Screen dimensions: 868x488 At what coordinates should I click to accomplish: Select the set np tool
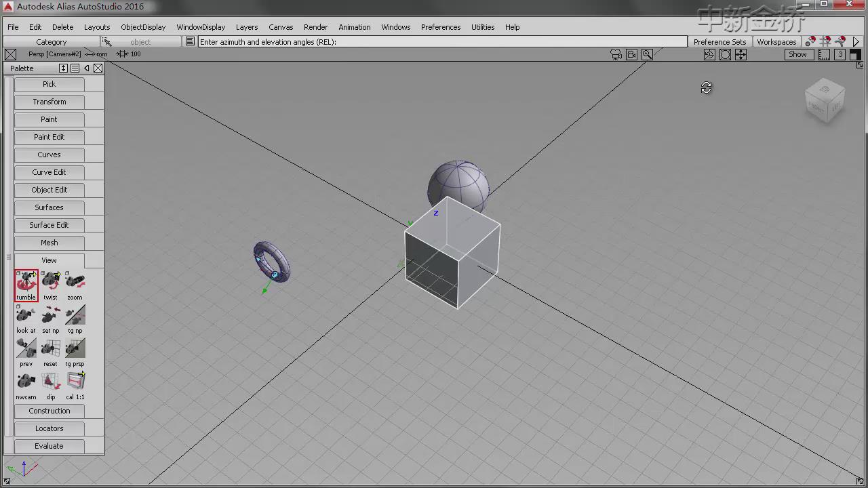tap(51, 319)
